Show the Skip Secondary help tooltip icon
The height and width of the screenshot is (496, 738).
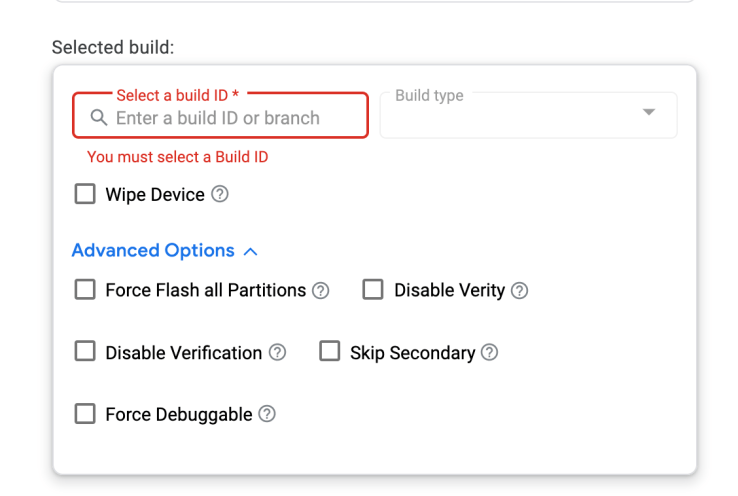489,352
